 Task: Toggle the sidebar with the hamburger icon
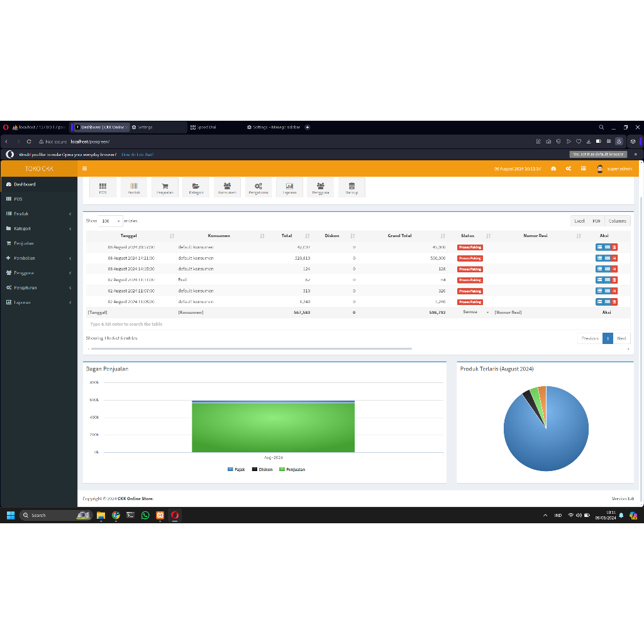click(84, 169)
